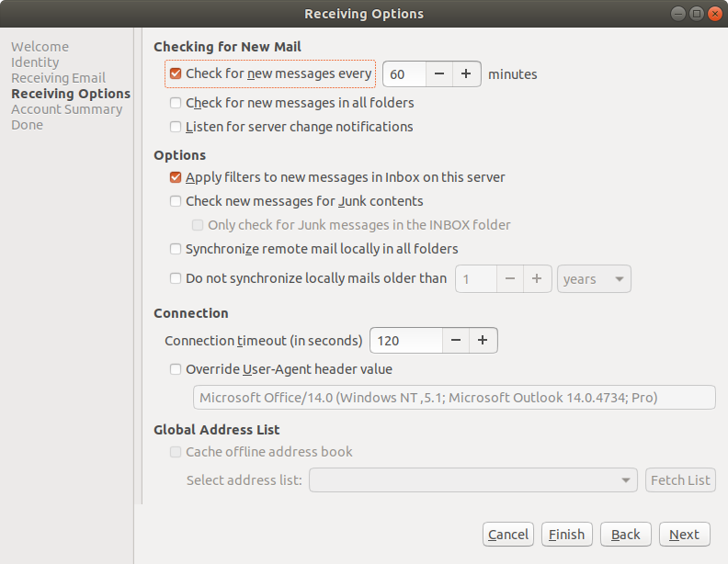This screenshot has width=728, height=564.
Task: Click minus to decrease check interval minutes
Action: point(440,74)
